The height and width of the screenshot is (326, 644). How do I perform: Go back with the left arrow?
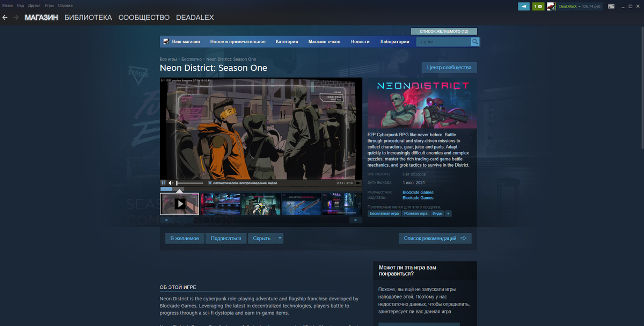click(4, 17)
